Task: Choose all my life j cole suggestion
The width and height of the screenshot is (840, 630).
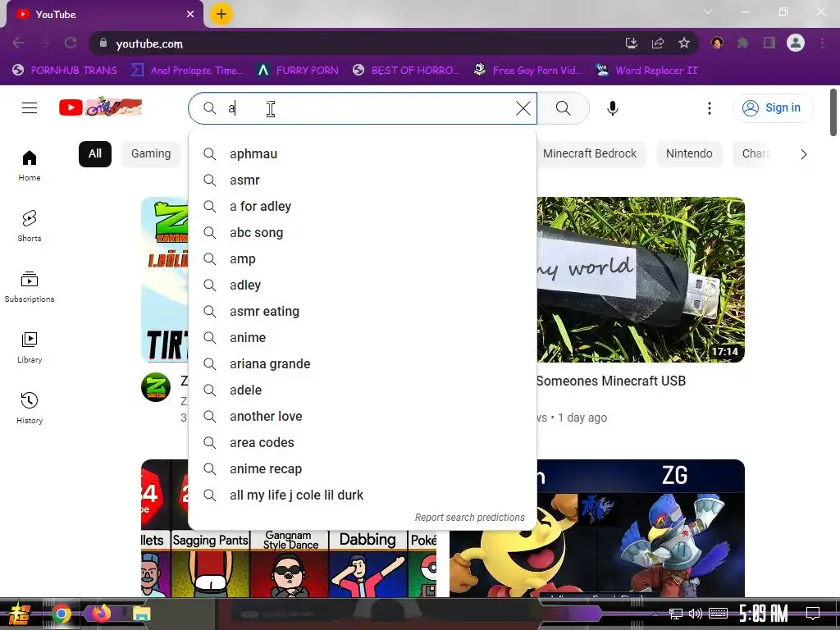Action: pyautogui.click(x=363, y=495)
